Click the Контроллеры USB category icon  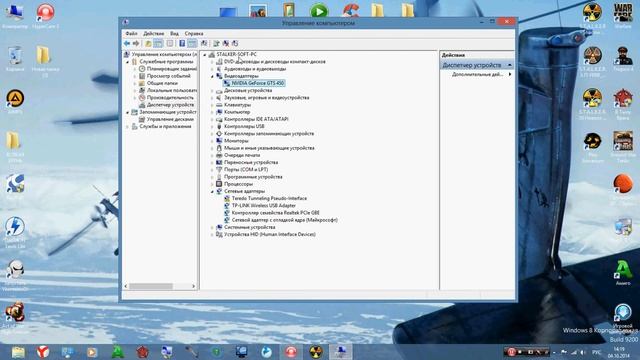tap(219, 126)
